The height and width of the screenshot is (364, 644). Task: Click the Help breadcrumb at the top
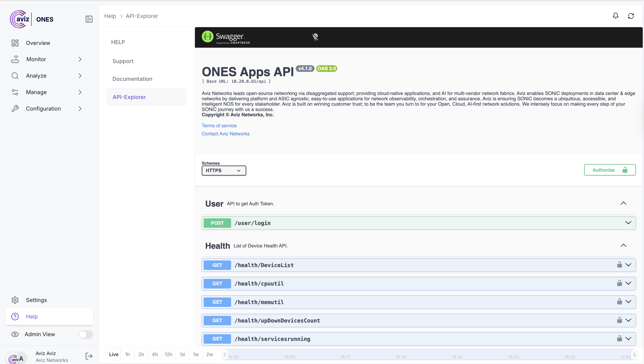click(110, 16)
